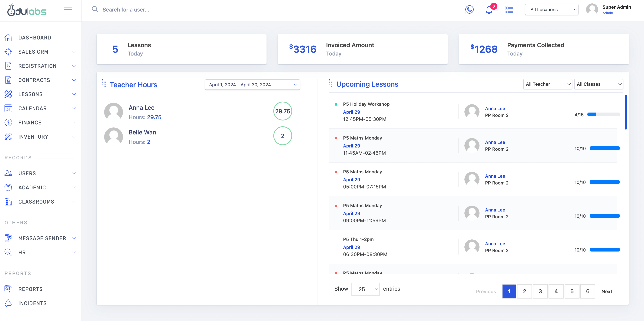Click the P5 Holiday Workshop 4/15 progress bar
This screenshot has height=321, width=644.
(x=603, y=115)
